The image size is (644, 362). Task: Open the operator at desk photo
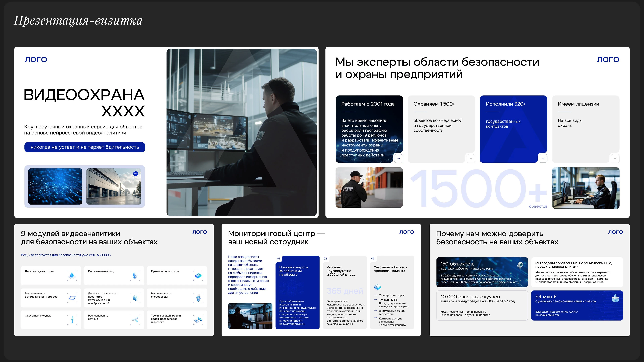click(x=586, y=188)
